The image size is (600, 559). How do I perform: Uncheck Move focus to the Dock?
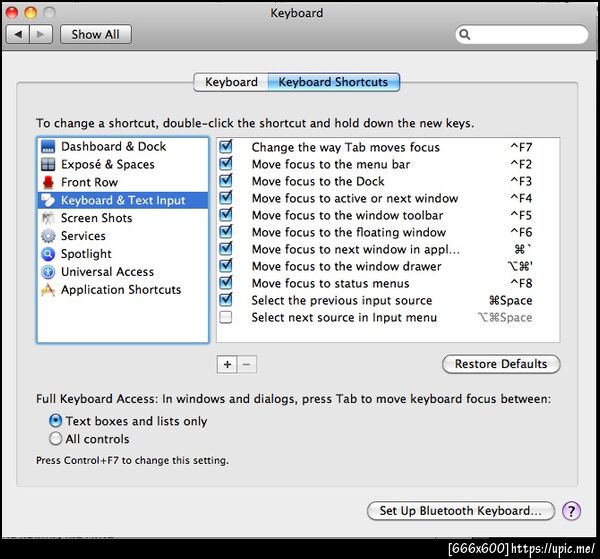226,181
